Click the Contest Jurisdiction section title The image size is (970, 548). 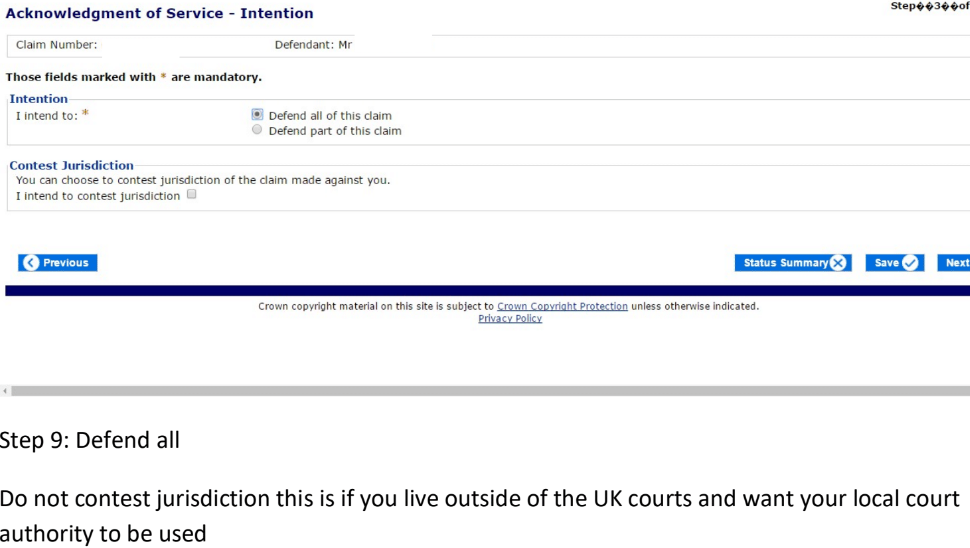pyautogui.click(x=71, y=165)
